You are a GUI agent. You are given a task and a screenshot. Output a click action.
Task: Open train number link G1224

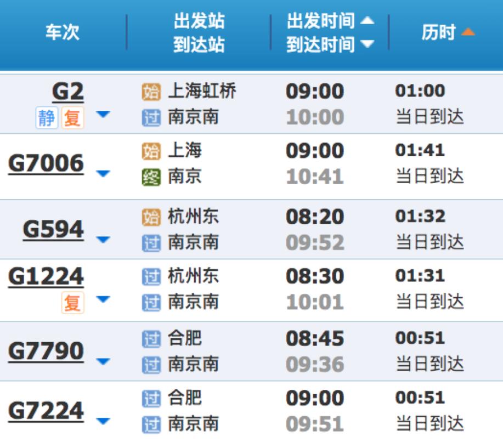coord(46,277)
